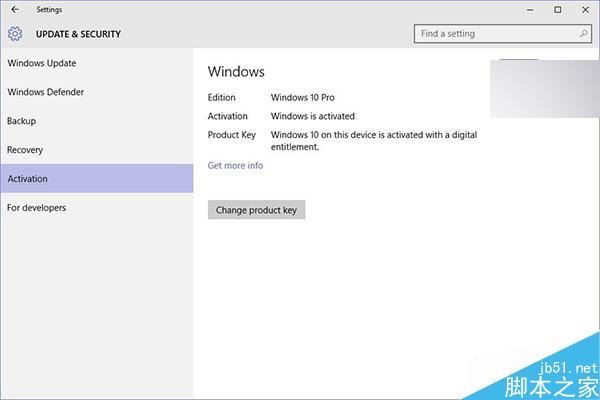
Task: Click the search magnifier icon
Action: pyautogui.click(x=584, y=34)
